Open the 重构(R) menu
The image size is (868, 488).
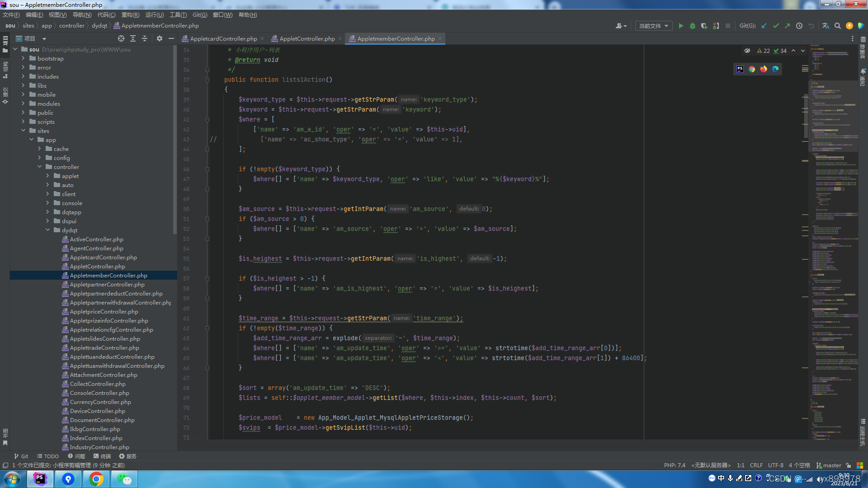130,15
